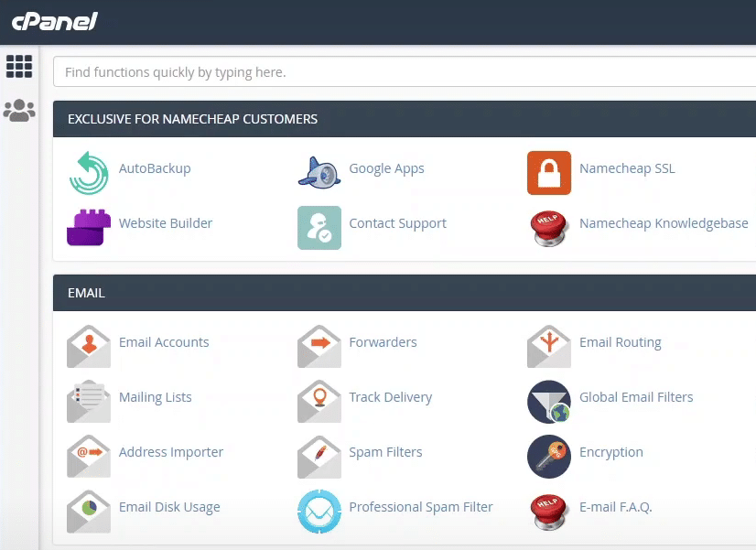
Task: Open the Forwarders envelope icon
Action: tap(319, 347)
